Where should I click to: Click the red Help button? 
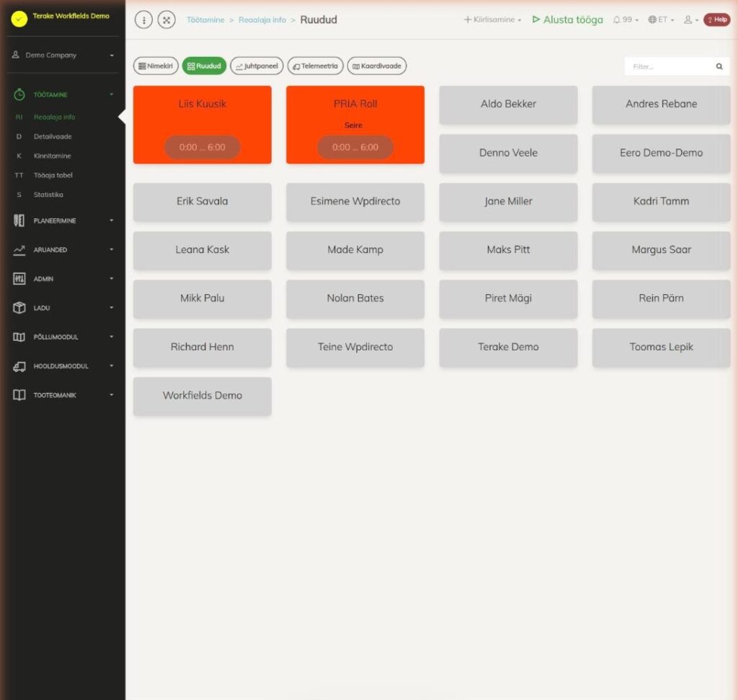717,19
